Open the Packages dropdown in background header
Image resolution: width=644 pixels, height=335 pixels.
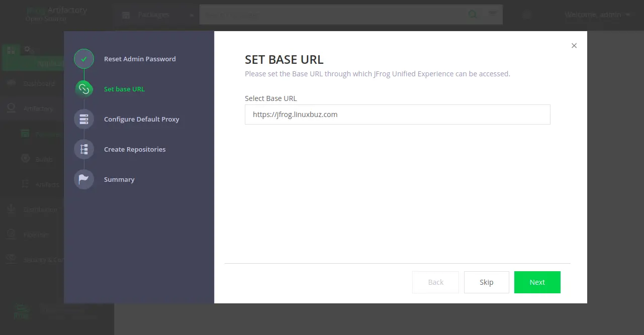pos(157,15)
